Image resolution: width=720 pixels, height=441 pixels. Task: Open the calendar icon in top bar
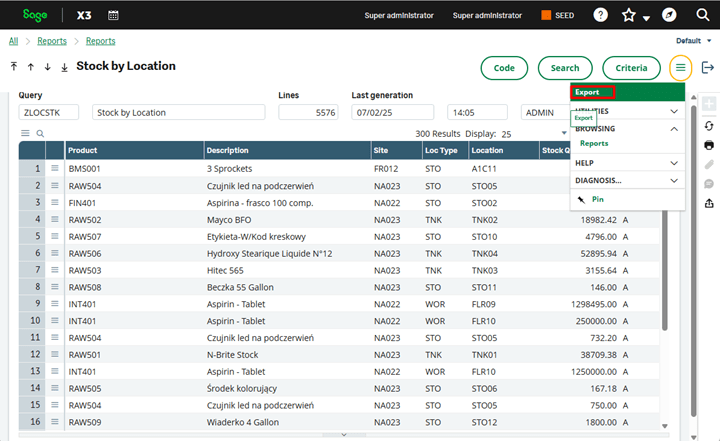(113, 15)
